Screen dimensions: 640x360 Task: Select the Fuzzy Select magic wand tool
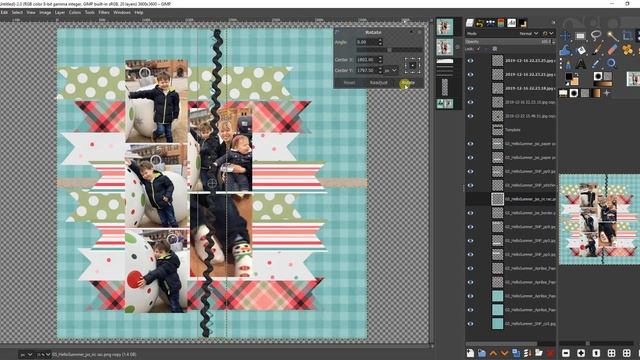[x=612, y=36]
